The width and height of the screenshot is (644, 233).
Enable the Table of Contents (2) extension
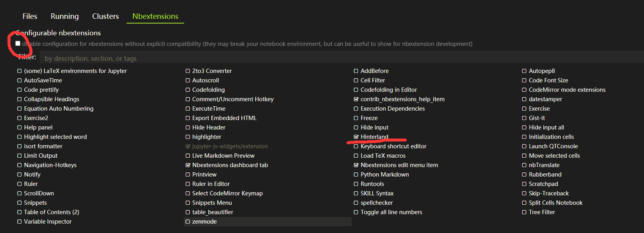[x=20, y=212]
